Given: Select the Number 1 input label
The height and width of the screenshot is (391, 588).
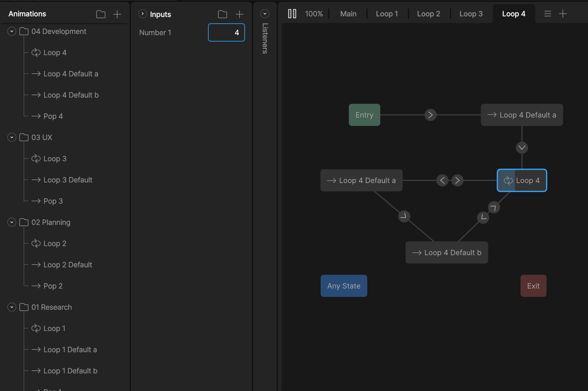Looking at the screenshot, I should coord(155,32).
